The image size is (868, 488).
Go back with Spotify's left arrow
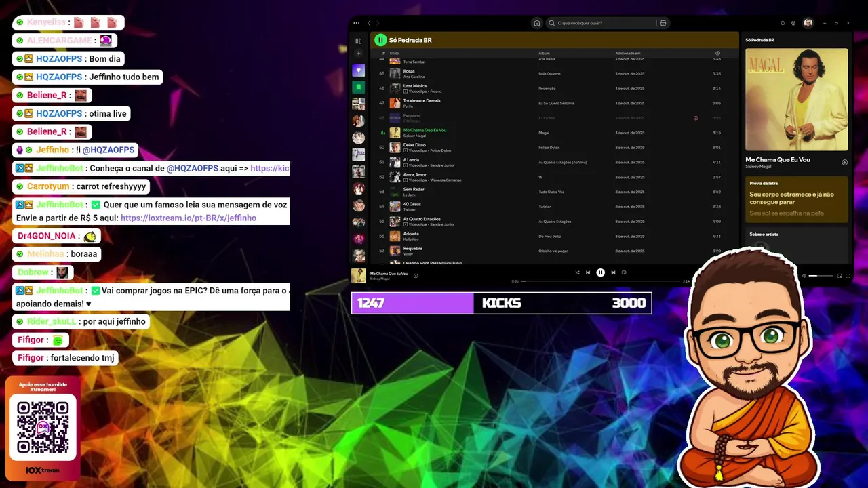pos(369,23)
